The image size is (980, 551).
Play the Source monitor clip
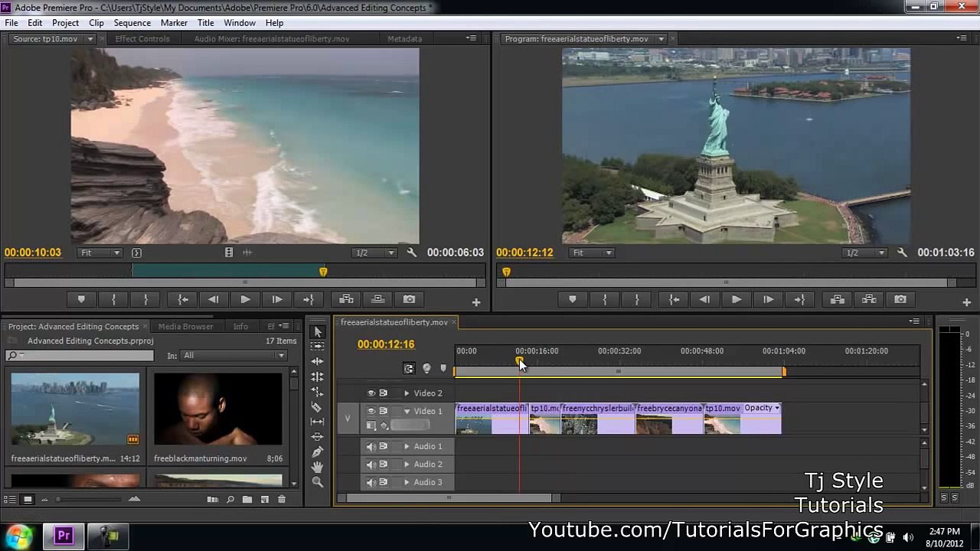245,299
